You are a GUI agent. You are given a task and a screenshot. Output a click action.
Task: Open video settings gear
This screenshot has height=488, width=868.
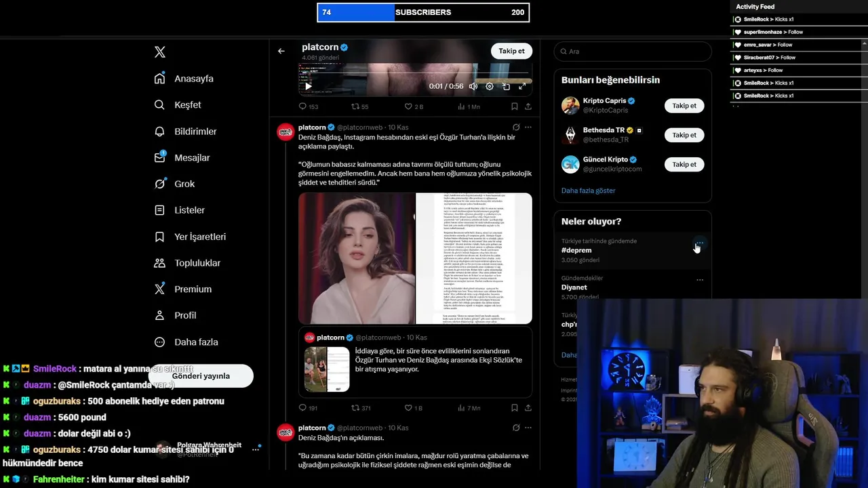(490, 87)
